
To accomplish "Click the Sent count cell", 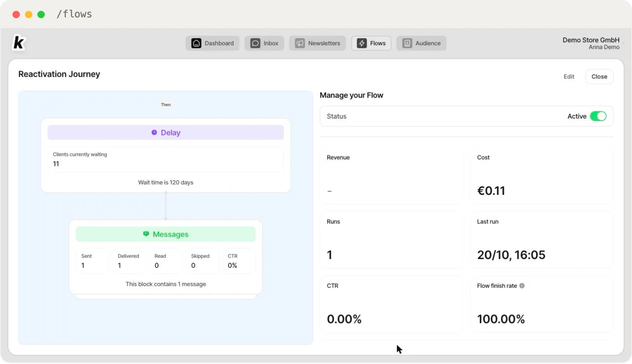I will (92, 261).
